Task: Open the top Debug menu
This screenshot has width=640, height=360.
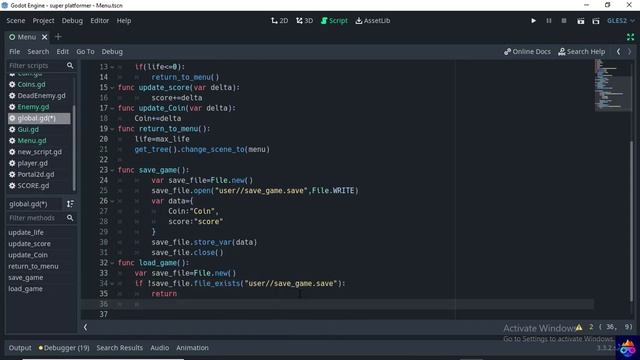Action: (72, 20)
